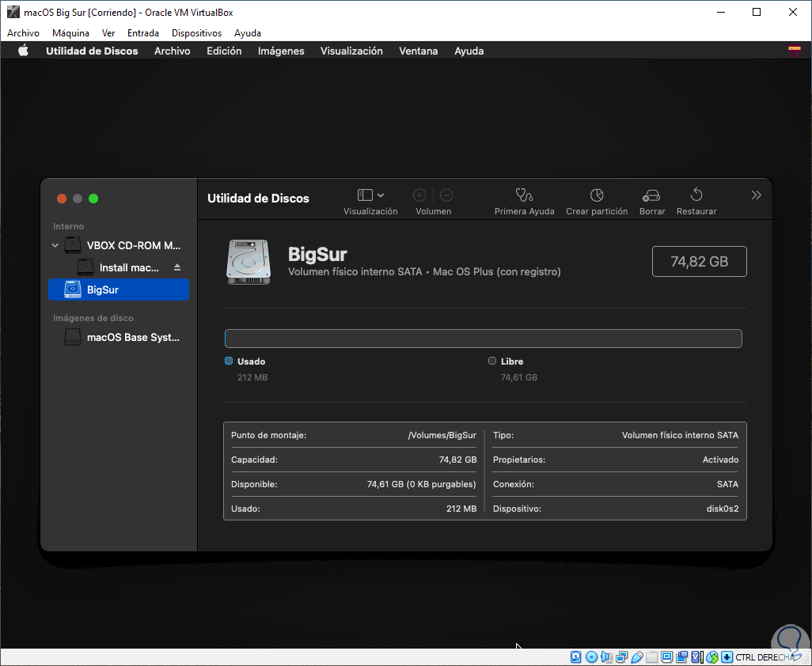Eject the Install macOS volume

177,267
